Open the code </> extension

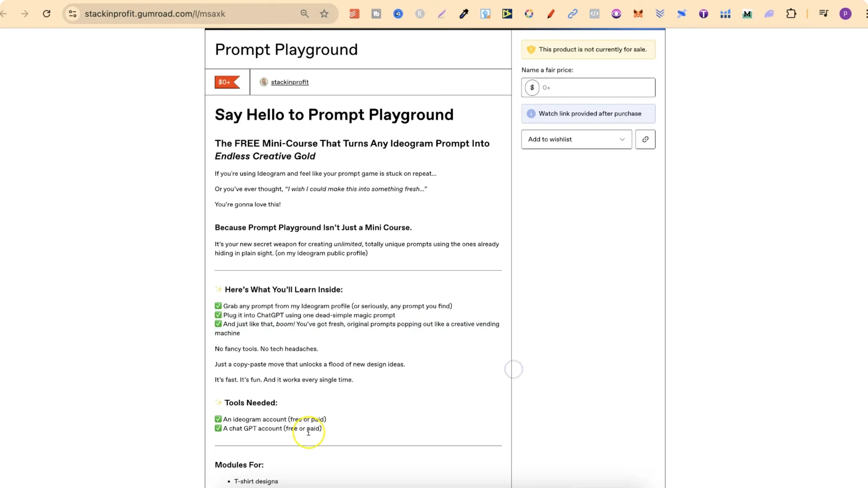594,14
